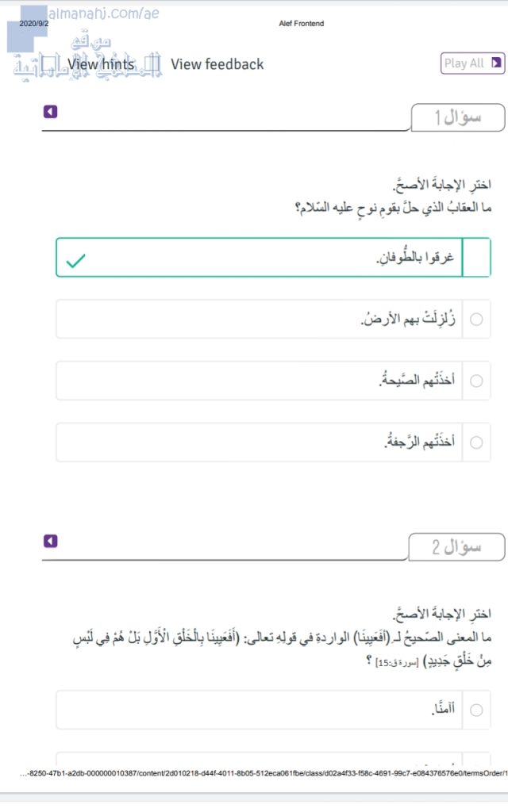Screen dimensions: 508x812
Task: Expand the سؤال 1 section header
Action: 456,117
